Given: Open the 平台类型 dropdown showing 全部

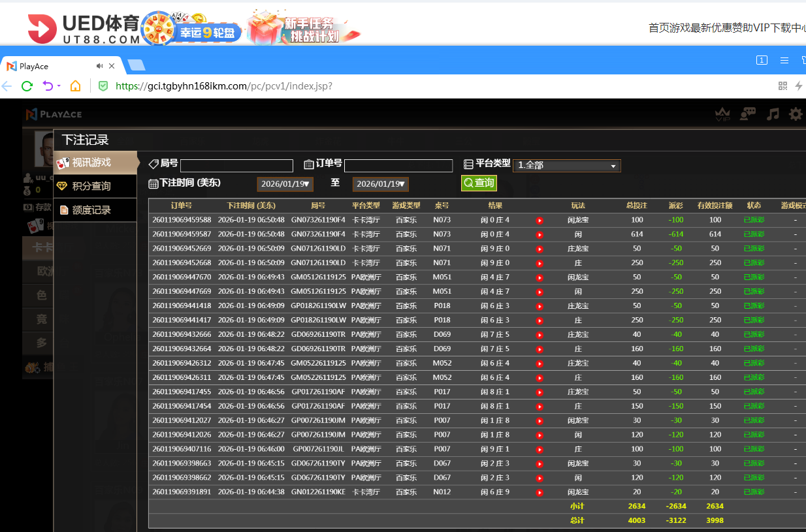Looking at the screenshot, I should tap(566, 165).
